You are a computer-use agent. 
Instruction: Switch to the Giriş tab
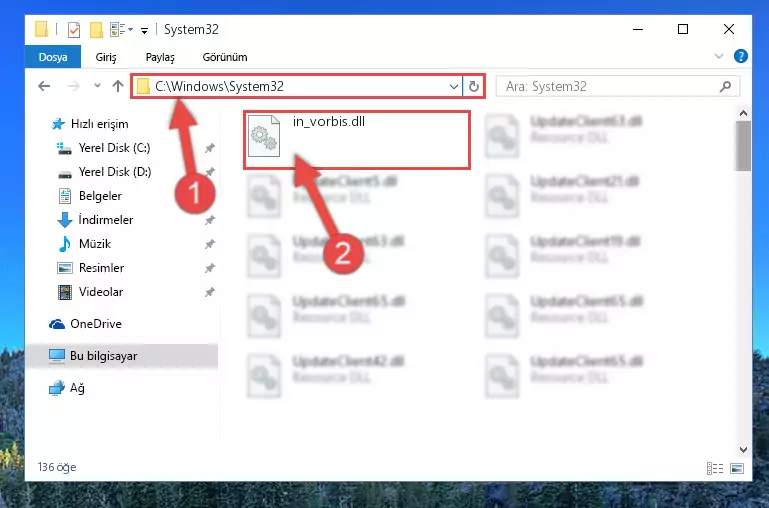pos(106,57)
